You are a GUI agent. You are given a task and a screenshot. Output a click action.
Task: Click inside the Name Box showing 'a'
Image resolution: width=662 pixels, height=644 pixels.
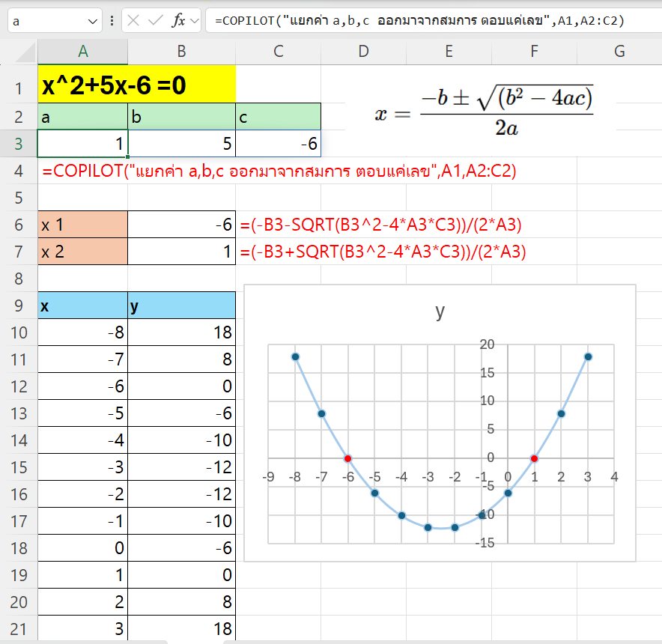(x=45, y=21)
